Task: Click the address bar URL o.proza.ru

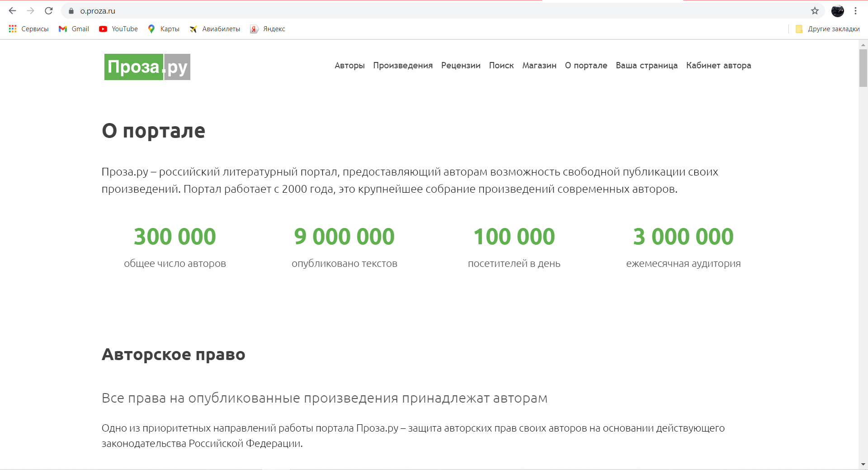Action: pyautogui.click(x=98, y=11)
